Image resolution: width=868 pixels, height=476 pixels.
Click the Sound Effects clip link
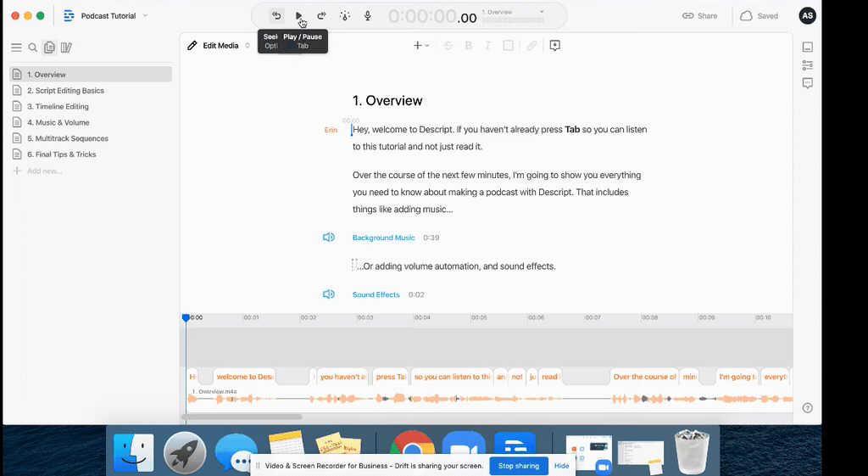(x=376, y=294)
